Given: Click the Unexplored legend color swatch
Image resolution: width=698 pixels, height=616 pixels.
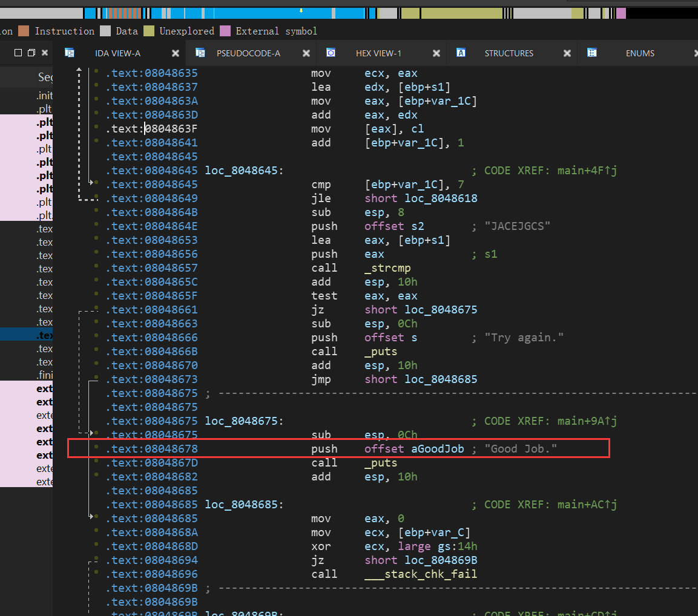Looking at the screenshot, I should tap(149, 31).
